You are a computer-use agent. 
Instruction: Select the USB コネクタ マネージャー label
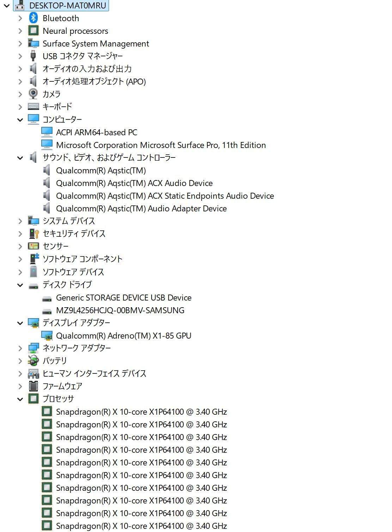pos(83,56)
